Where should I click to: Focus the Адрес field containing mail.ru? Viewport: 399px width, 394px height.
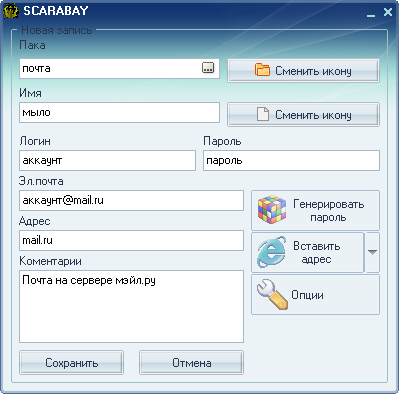131,241
